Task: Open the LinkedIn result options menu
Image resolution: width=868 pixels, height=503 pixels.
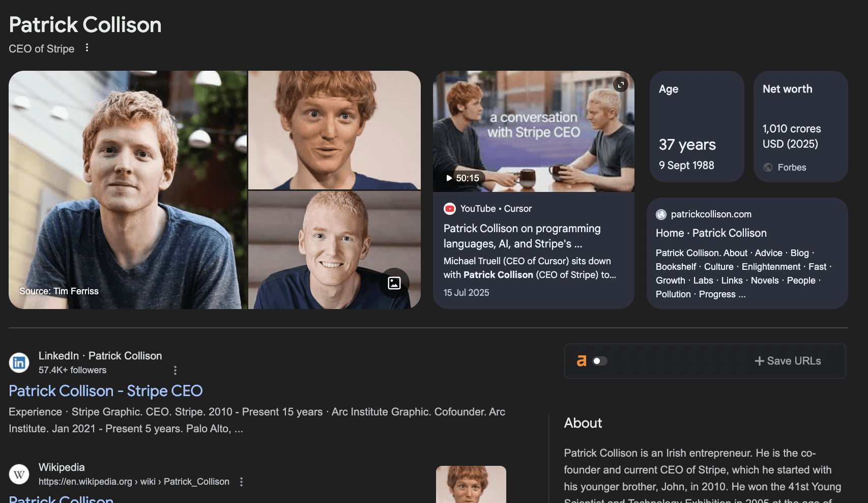Action: click(x=176, y=370)
